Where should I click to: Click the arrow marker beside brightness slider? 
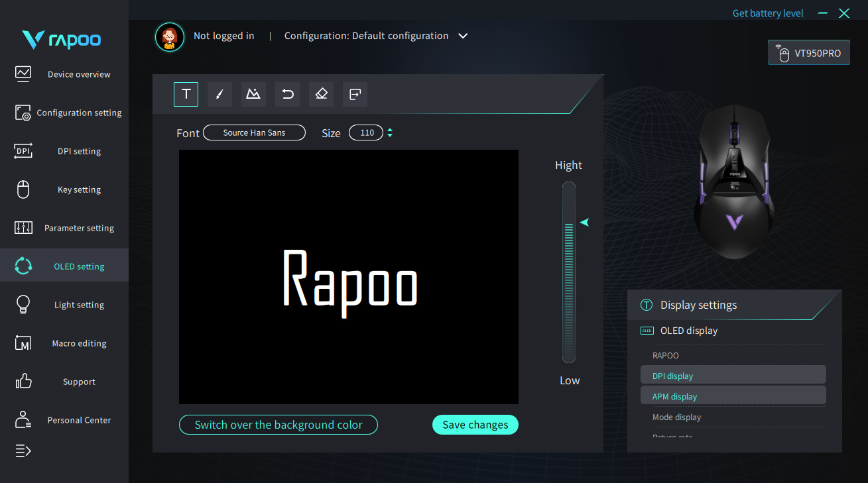tap(584, 223)
